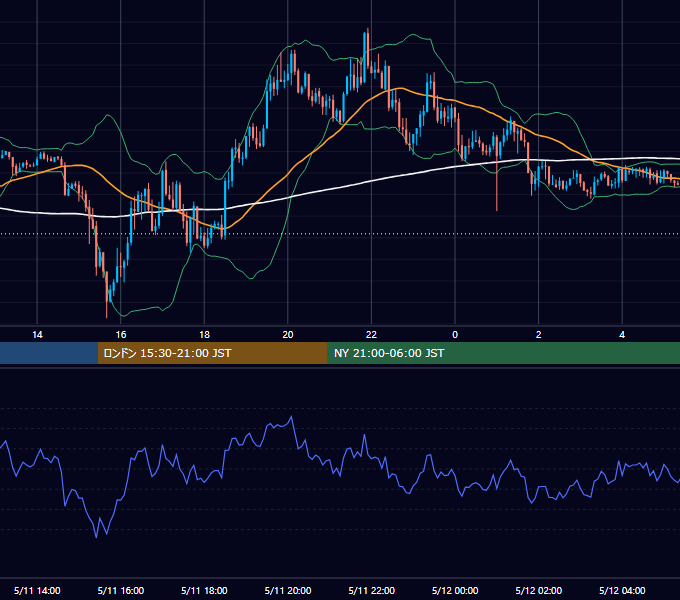This screenshot has height=600, width=680.
Task: Click the 18 hour axis label
Action: coord(204,335)
